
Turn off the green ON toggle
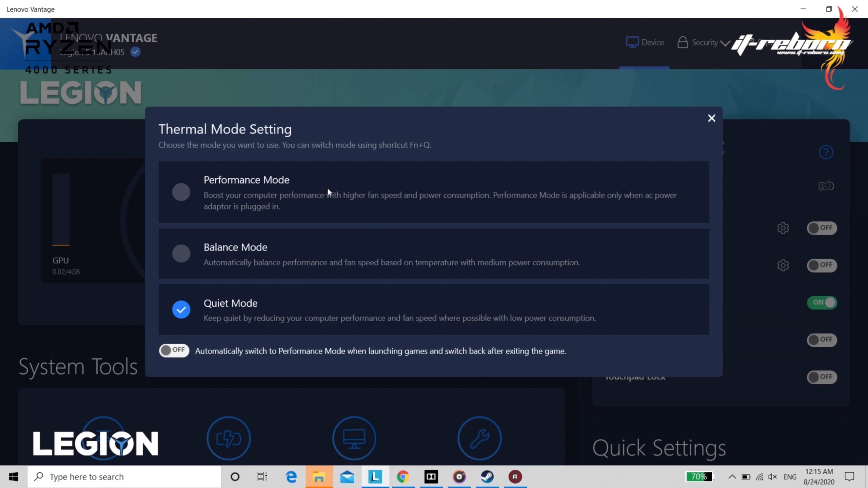coord(822,302)
